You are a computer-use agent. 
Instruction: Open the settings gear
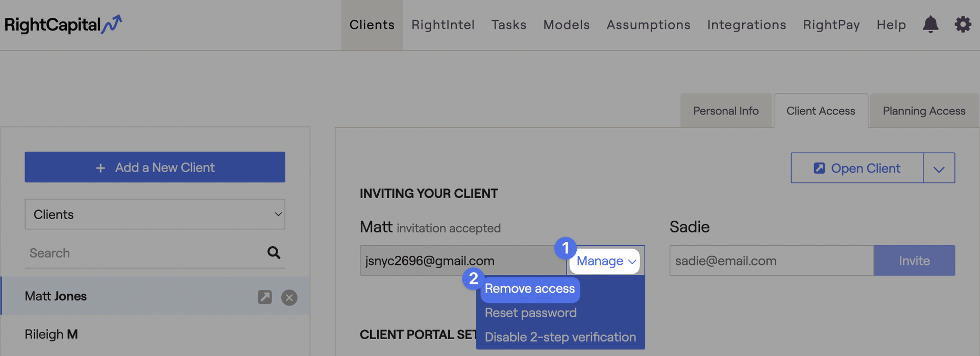tap(963, 25)
